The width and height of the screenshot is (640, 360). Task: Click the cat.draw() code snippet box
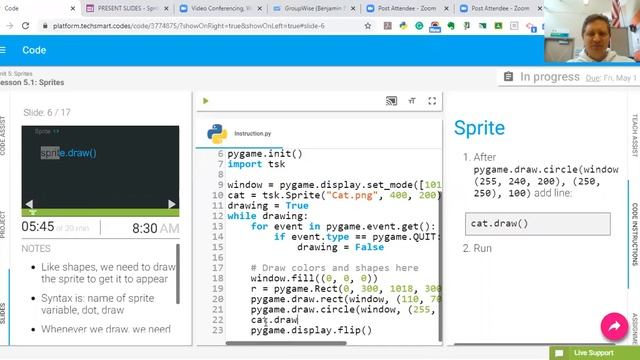538,224
